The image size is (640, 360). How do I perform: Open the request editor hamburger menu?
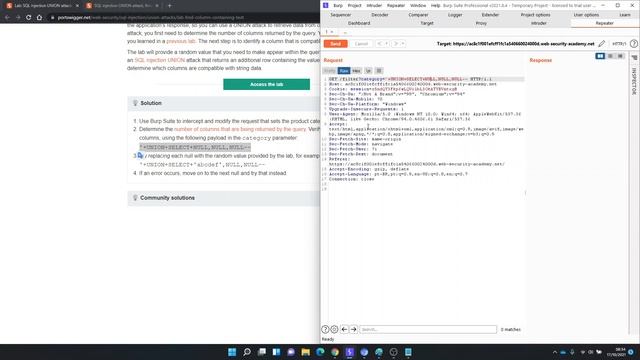(379, 71)
